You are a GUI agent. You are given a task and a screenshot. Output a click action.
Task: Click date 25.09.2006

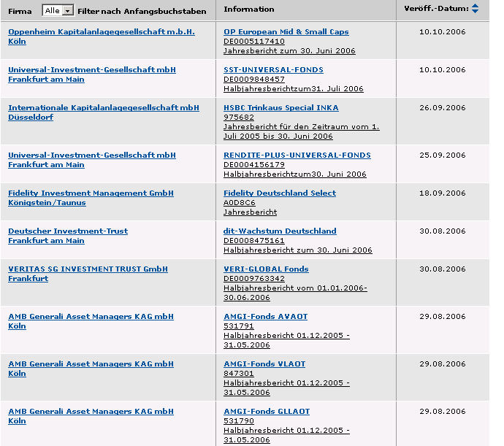point(443,155)
